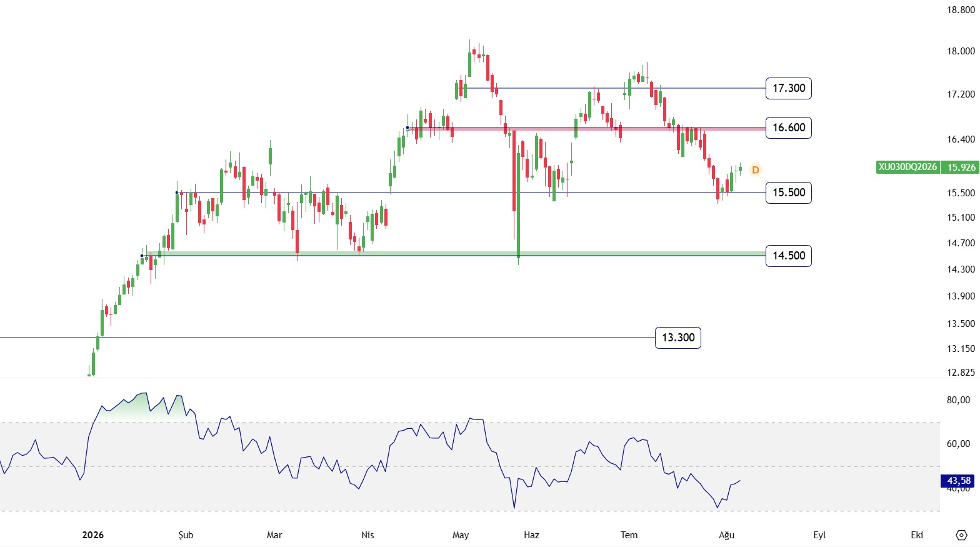Click 17.200 on the price axis
980x547 pixels.
click(961, 94)
